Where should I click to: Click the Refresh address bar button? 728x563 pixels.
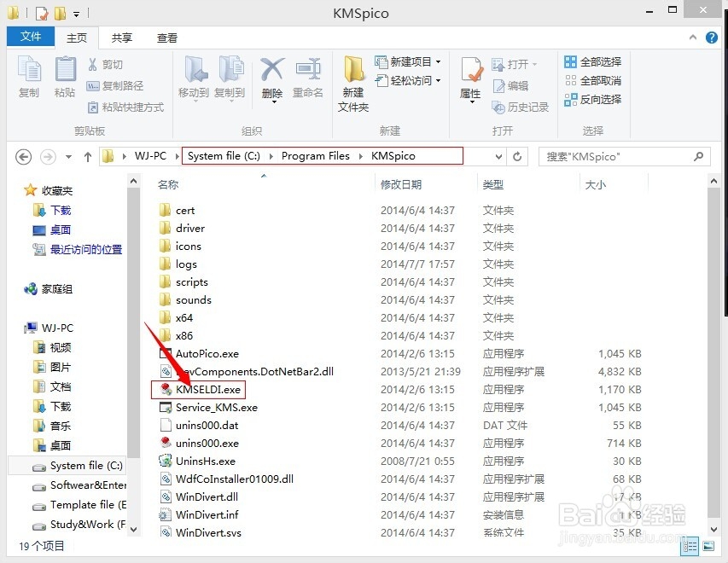point(517,156)
